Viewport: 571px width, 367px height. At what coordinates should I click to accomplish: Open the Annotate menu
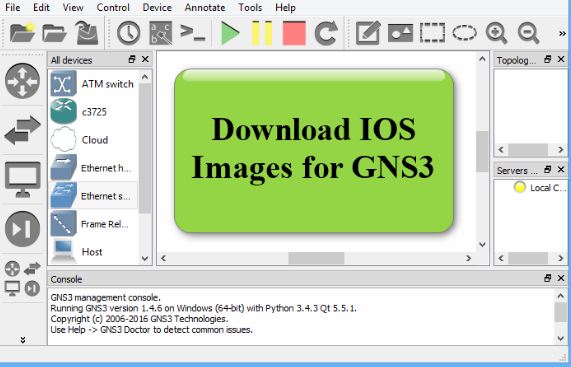point(205,7)
